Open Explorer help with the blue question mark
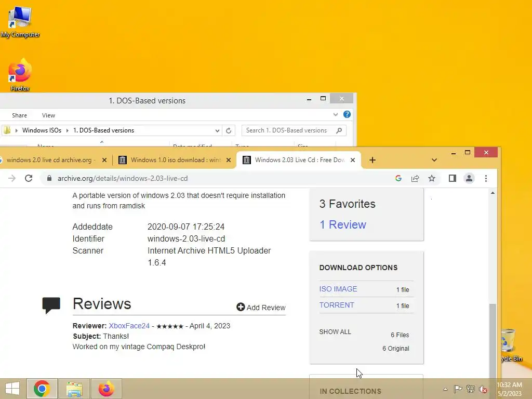Screen dimensions: 532x399 [347, 114]
